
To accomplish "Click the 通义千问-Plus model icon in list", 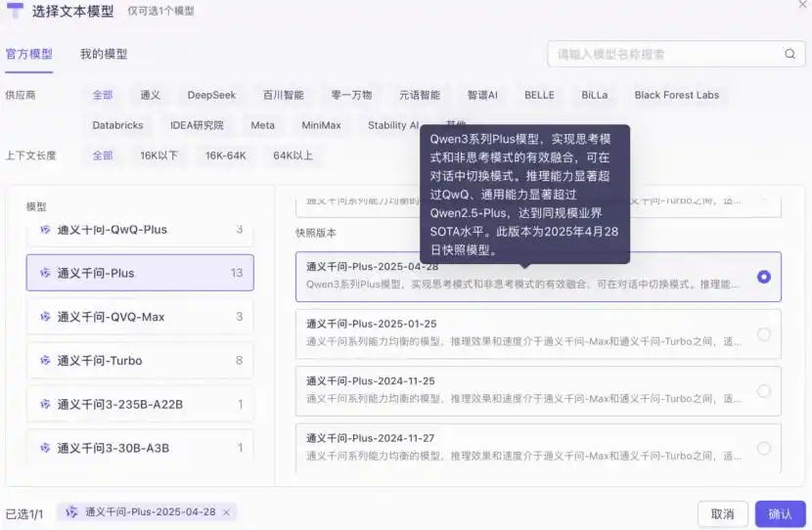I will (46, 273).
